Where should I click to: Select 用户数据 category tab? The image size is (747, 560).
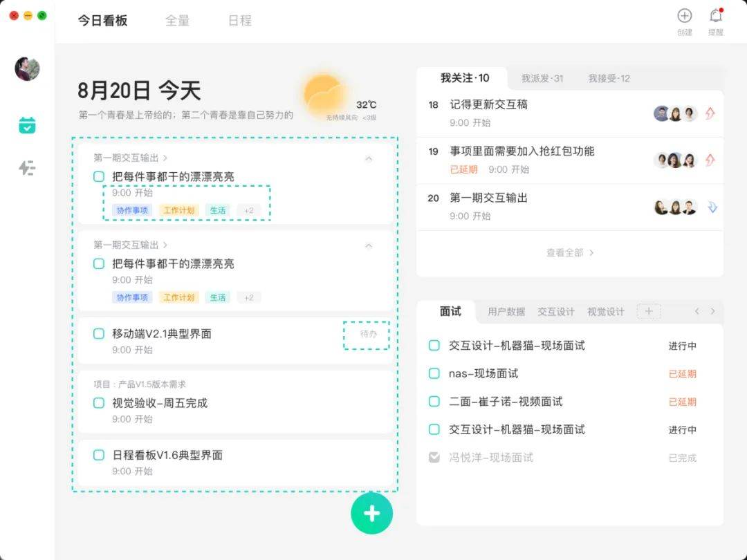click(506, 312)
